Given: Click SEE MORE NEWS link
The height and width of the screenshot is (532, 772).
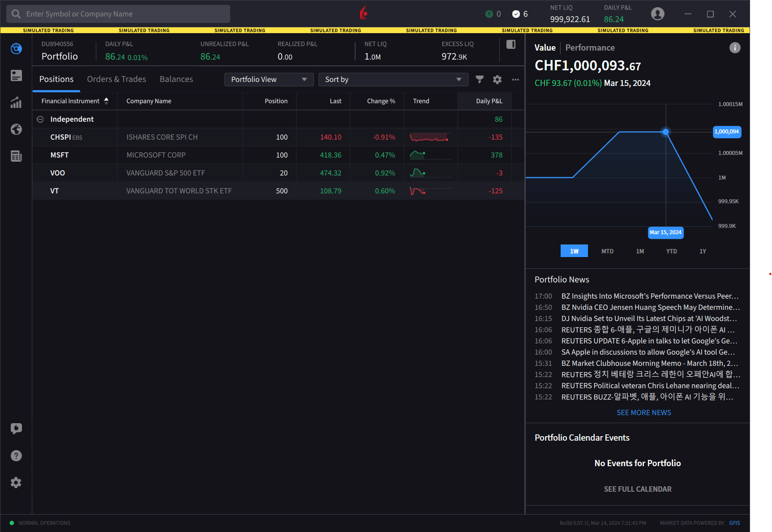Looking at the screenshot, I should [643, 412].
